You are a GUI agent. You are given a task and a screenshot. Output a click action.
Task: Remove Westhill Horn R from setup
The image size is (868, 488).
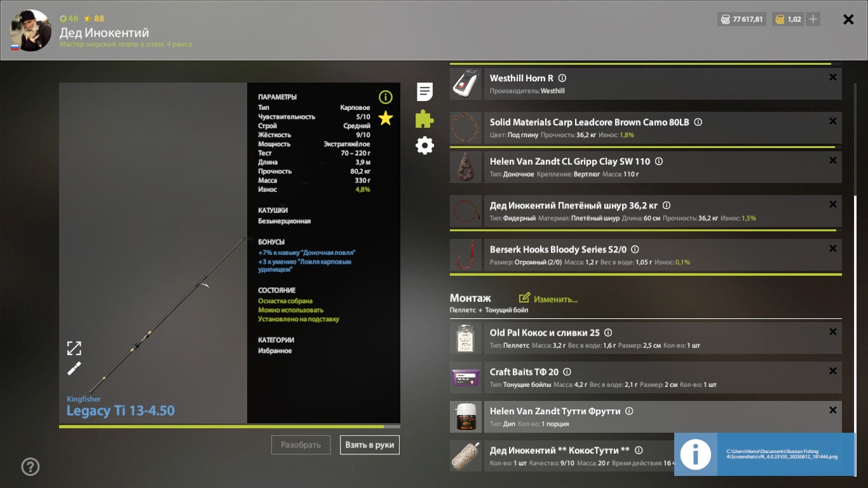[833, 78]
